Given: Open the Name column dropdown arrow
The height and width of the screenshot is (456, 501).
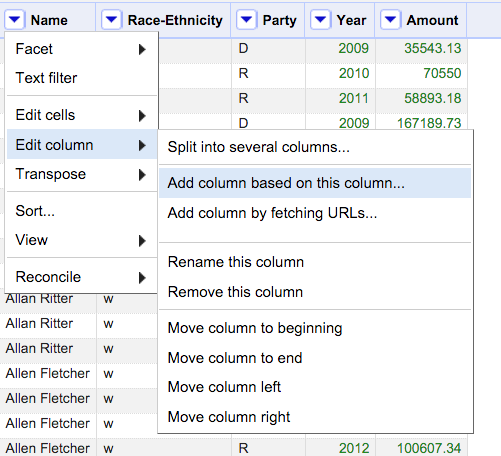Looking at the screenshot, I should [15, 20].
